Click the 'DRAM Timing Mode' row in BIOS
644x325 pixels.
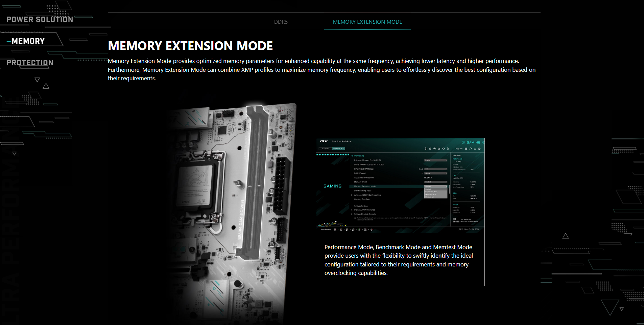click(362, 191)
